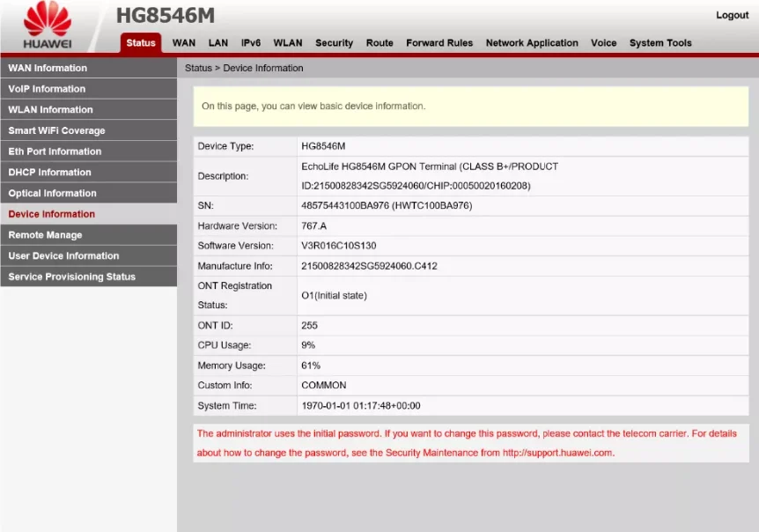
Task: Open the System Tools tab
Action: (x=660, y=42)
